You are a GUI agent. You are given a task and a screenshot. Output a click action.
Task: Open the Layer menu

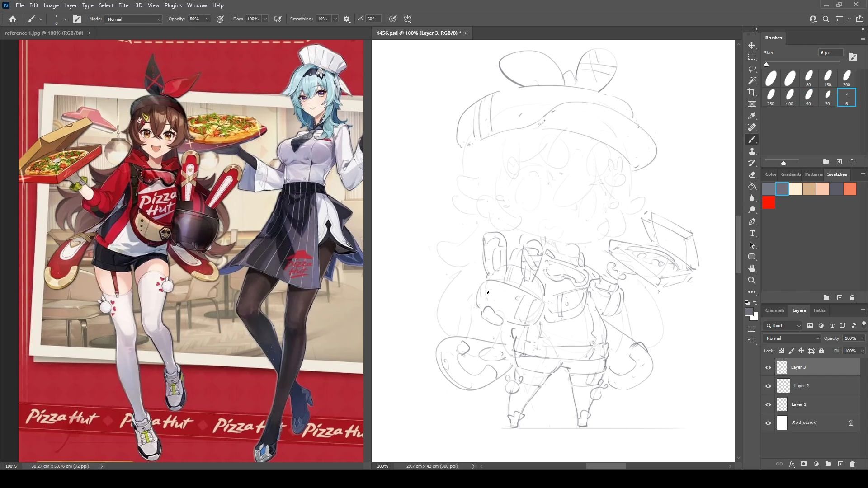coord(70,5)
